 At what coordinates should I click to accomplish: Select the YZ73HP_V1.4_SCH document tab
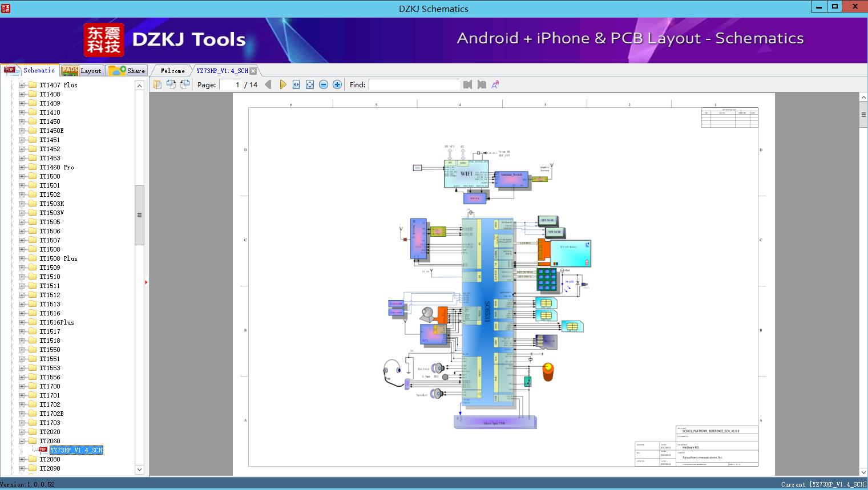click(x=222, y=71)
